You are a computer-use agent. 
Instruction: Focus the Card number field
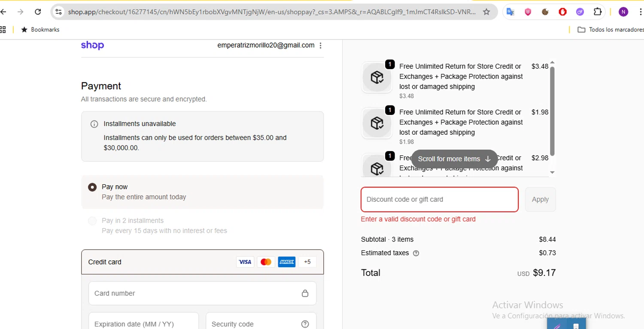pos(202,293)
